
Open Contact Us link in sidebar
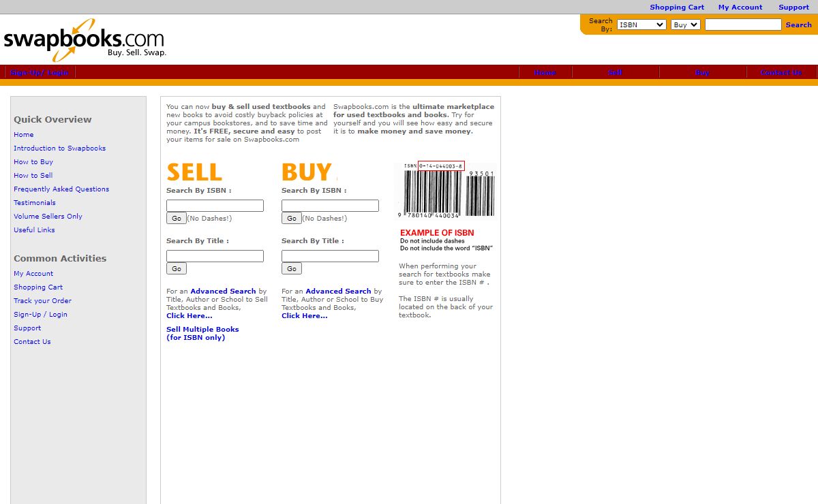click(32, 341)
